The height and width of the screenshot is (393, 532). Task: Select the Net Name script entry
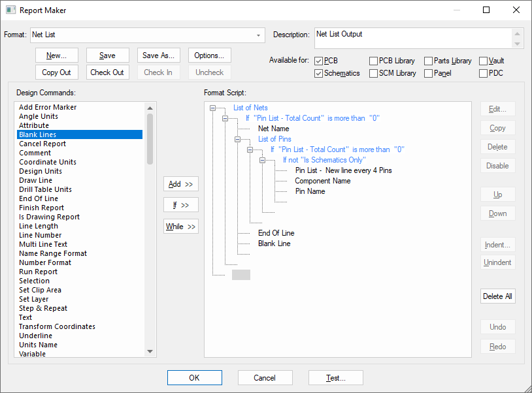273,129
